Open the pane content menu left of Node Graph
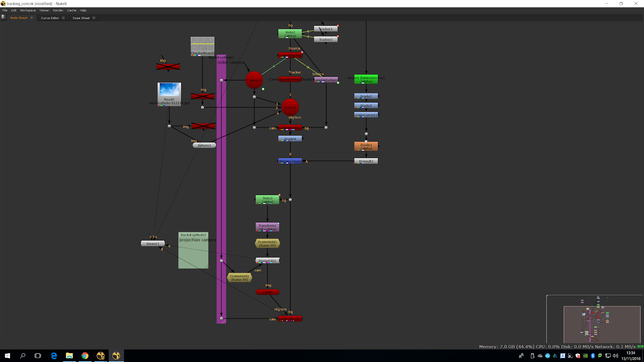Image resolution: width=644 pixels, height=362 pixels. 4,17
